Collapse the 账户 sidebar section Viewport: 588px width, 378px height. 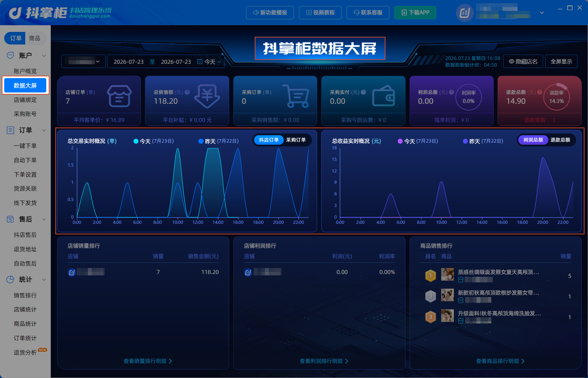click(x=44, y=55)
